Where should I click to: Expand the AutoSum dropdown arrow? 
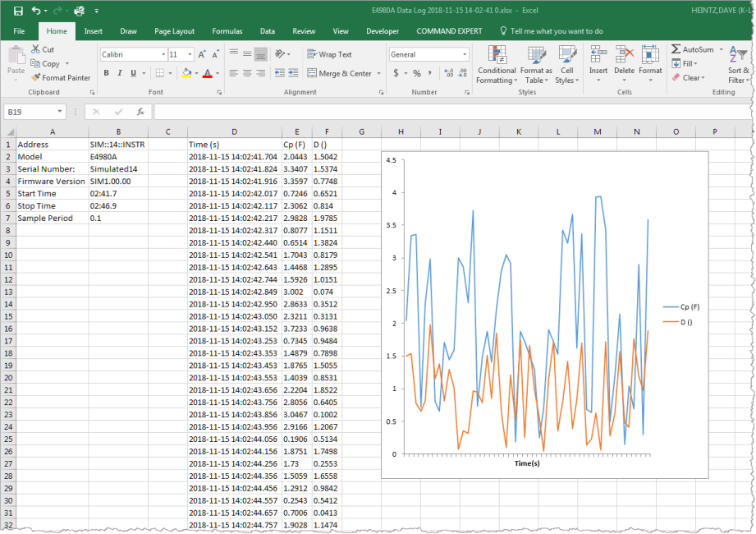pos(722,49)
